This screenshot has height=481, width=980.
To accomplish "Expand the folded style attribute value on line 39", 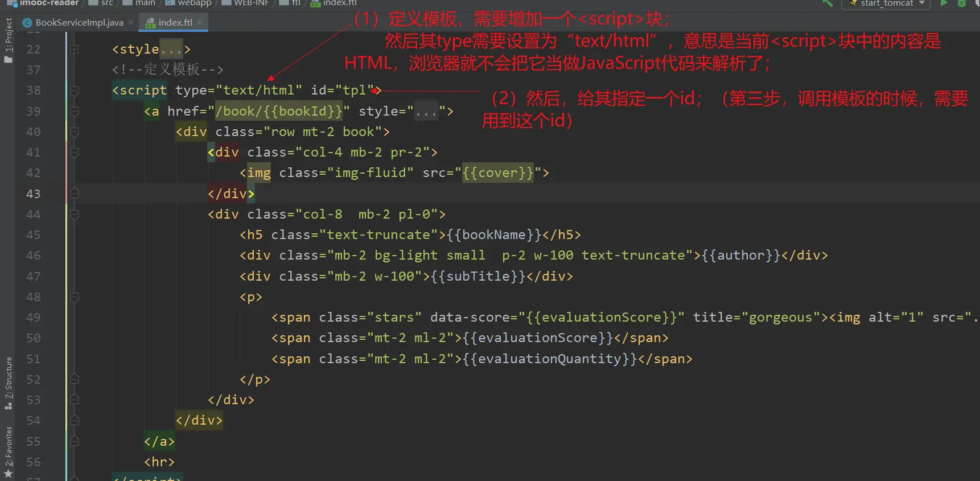I will 426,112.
